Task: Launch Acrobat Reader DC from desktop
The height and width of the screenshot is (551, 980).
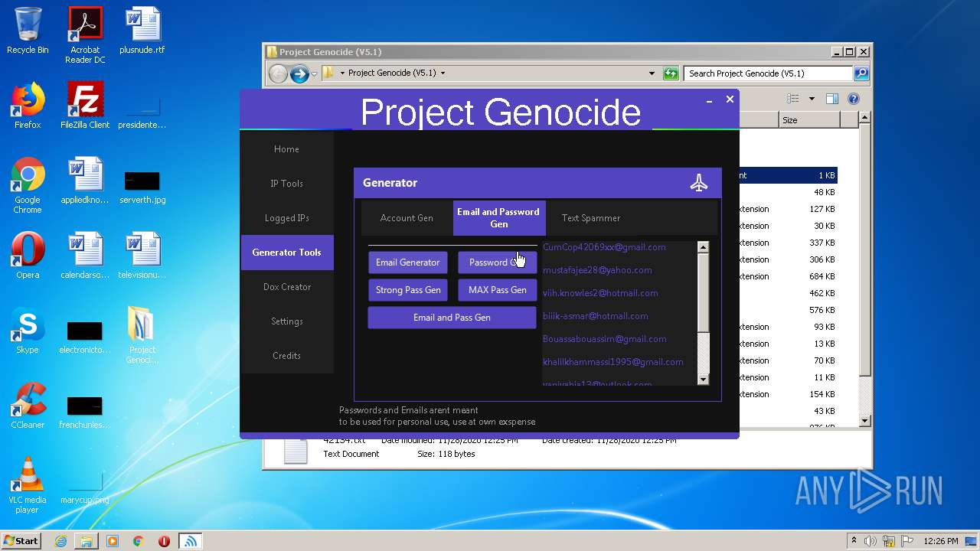Action: (85, 35)
